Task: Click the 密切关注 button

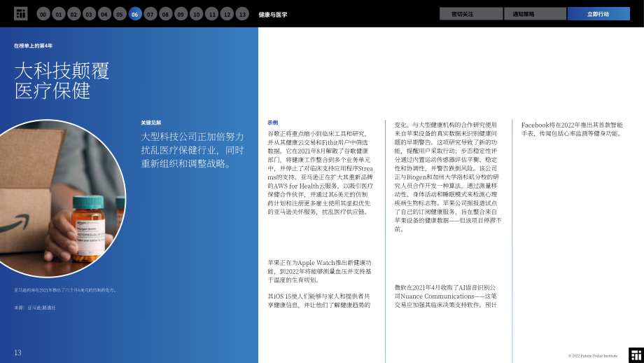Action: pyautogui.click(x=471, y=13)
